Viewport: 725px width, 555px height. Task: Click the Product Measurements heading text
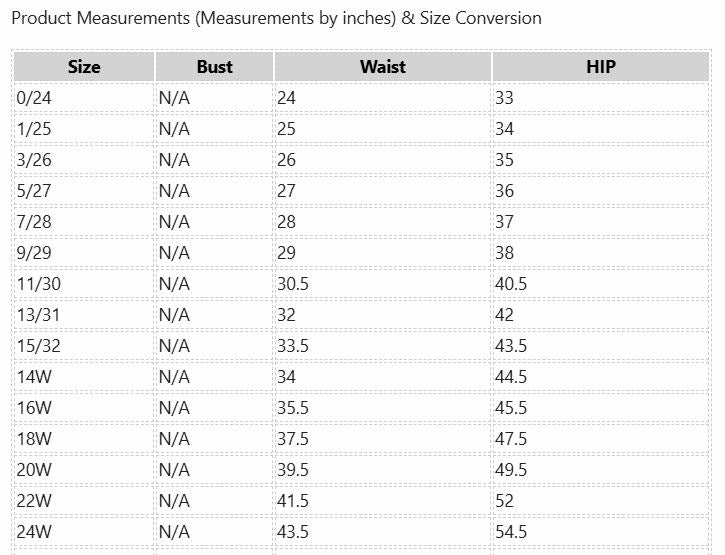(276, 18)
